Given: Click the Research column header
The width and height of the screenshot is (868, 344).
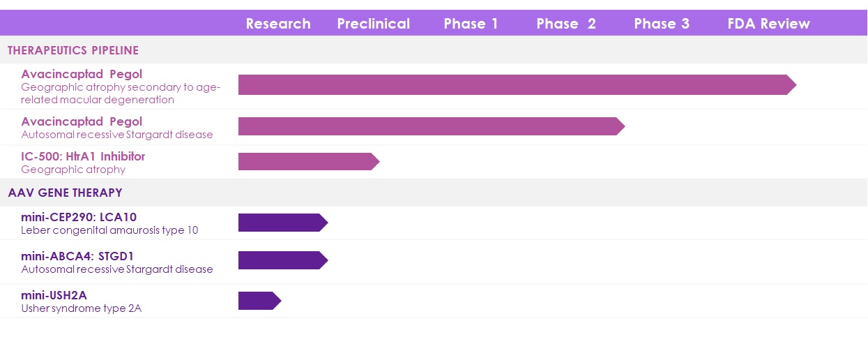Looking at the screenshot, I should tap(278, 24).
